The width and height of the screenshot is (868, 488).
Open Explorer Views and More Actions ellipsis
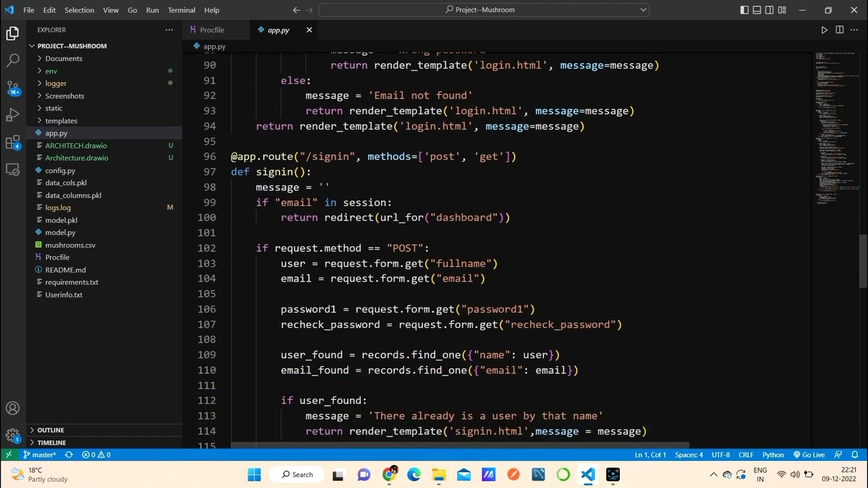point(169,30)
